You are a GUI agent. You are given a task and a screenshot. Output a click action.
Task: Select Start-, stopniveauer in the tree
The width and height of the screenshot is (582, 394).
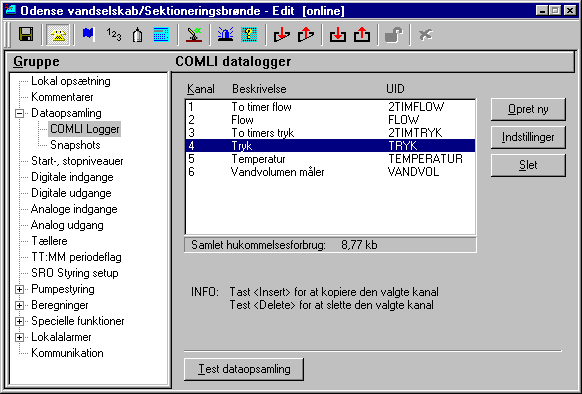(77, 161)
